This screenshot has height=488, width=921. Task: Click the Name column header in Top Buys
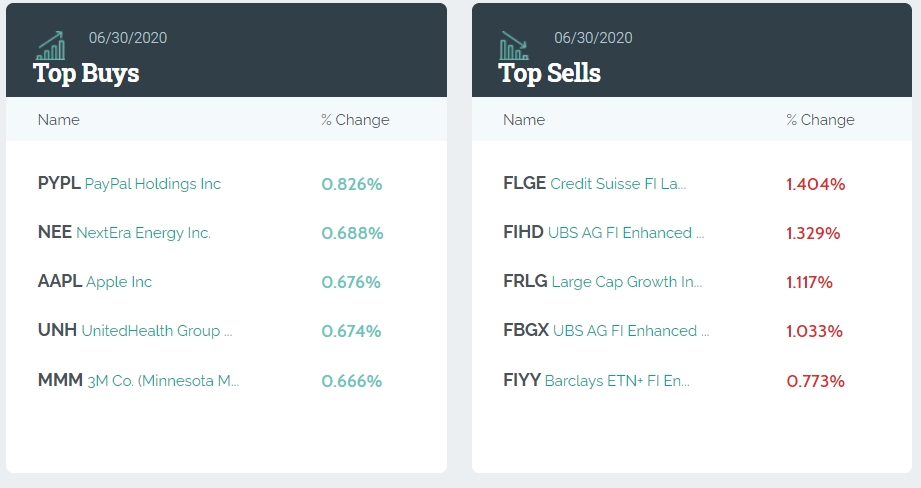(59, 120)
